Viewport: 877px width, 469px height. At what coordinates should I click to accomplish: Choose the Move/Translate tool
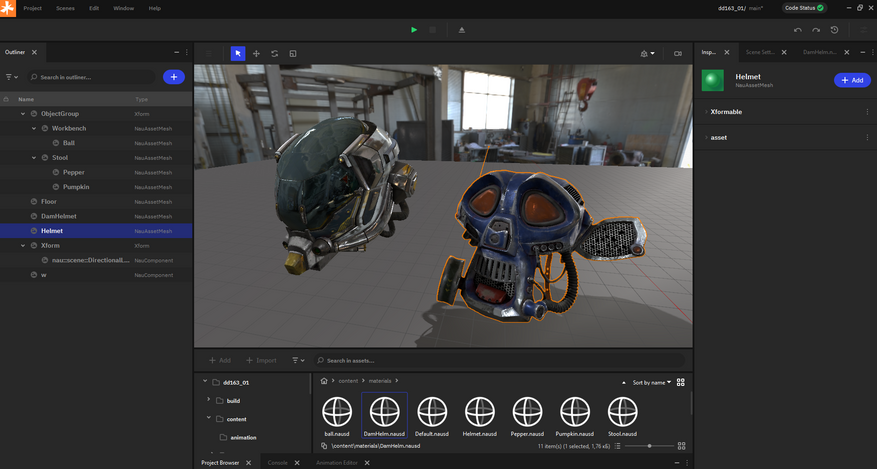[x=256, y=53]
